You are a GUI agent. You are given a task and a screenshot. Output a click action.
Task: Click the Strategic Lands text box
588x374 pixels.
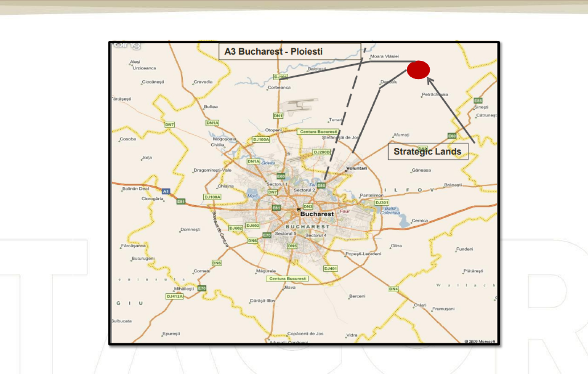click(428, 152)
